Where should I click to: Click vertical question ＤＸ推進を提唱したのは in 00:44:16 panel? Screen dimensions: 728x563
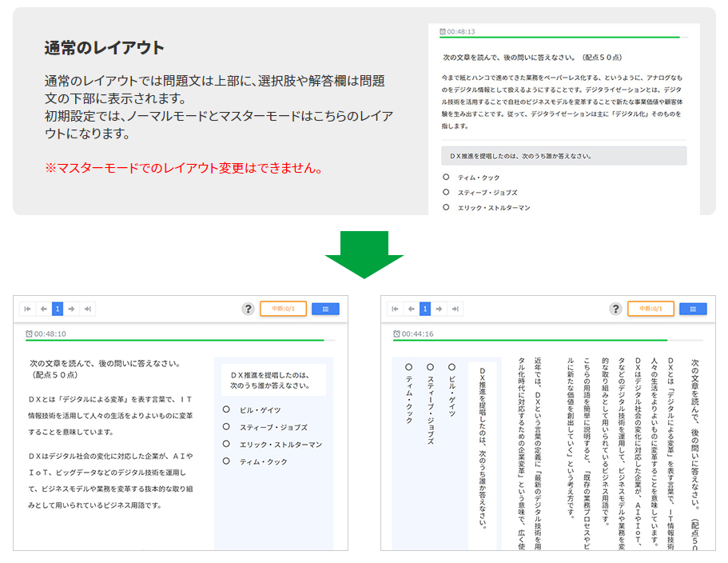tap(483, 449)
